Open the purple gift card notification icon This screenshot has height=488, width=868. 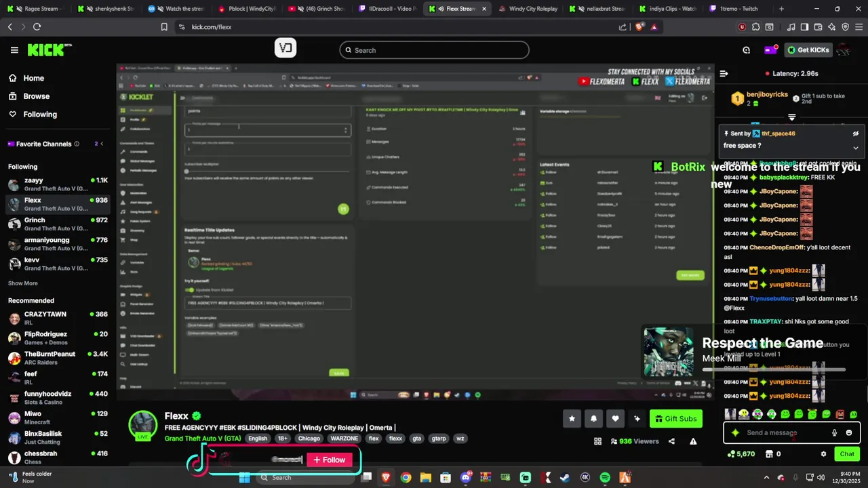point(770,50)
